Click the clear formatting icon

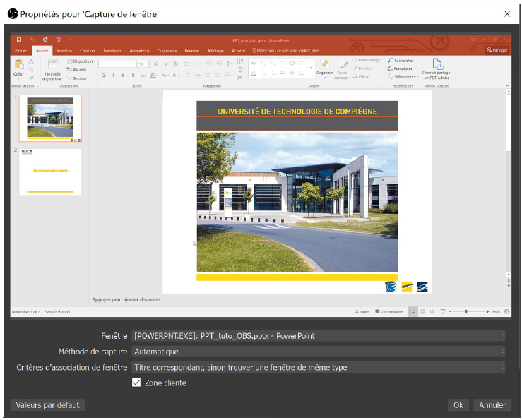tap(175, 64)
